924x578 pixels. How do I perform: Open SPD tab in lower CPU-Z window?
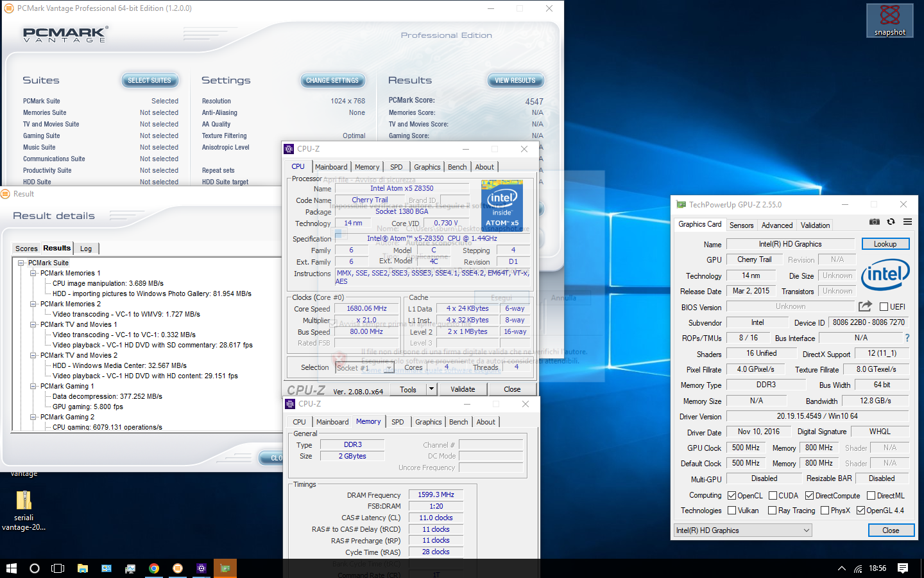point(398,422)
